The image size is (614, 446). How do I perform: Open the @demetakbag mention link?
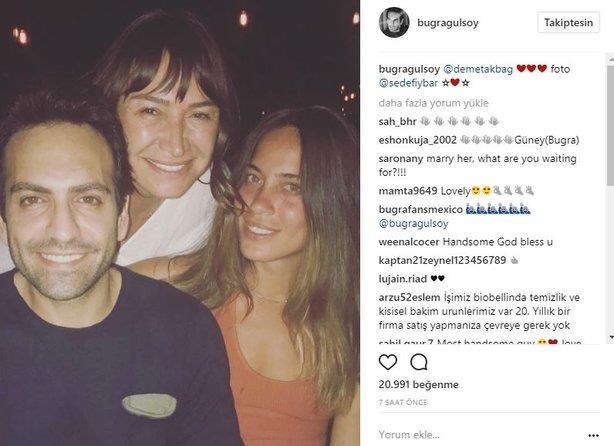[x=478, y=69]
